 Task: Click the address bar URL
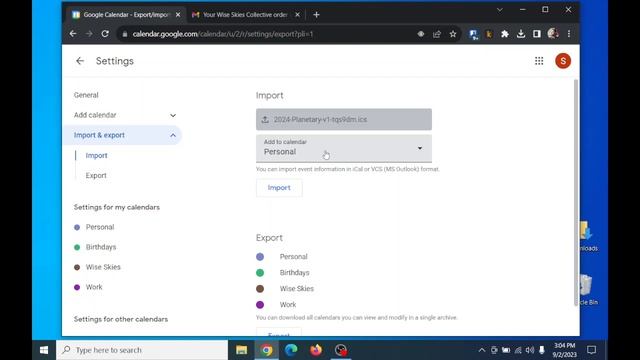click(223, 34)
